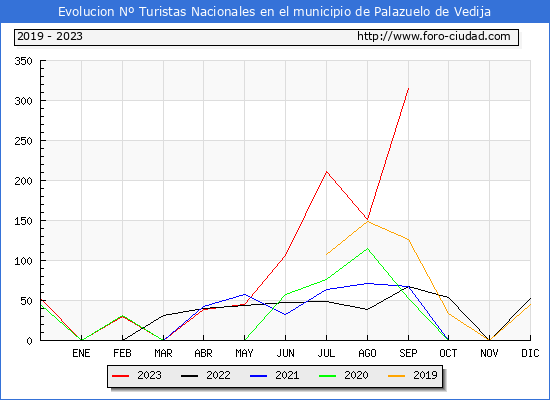
Task: Click the blue 2021 May peak point
Action: [x=244, y=294]
